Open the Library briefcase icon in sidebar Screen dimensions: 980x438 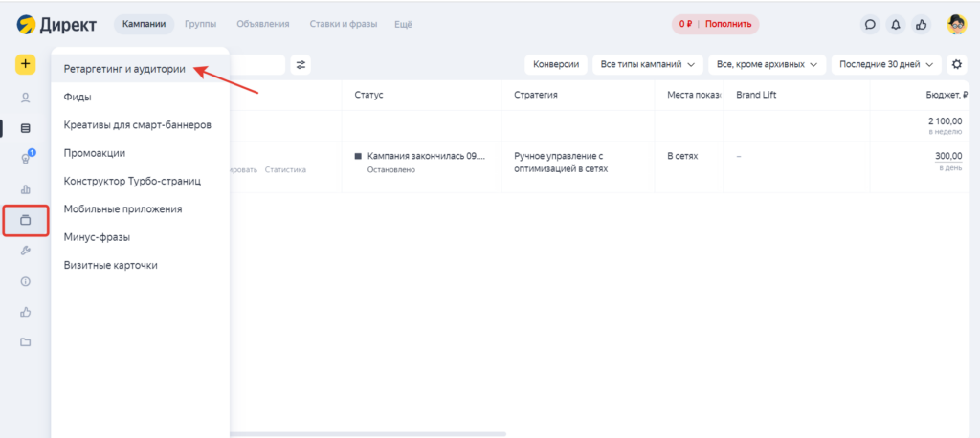[26, 220]
